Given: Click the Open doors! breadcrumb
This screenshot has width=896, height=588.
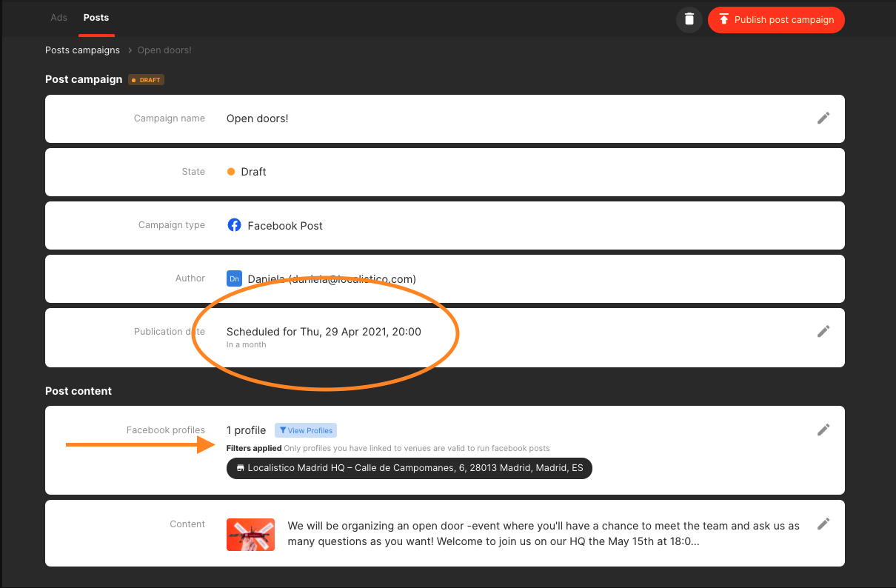Looking at the screenshot, I should pos(164,50).
